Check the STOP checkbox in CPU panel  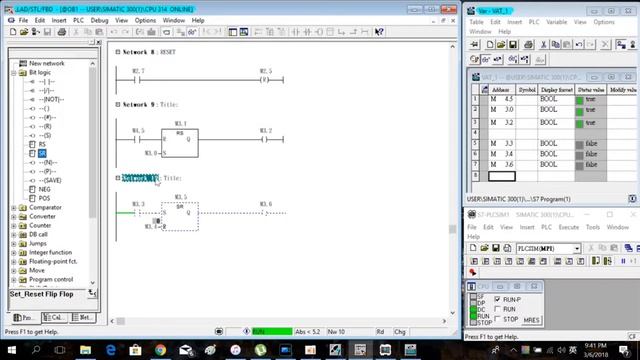[497, 319]
